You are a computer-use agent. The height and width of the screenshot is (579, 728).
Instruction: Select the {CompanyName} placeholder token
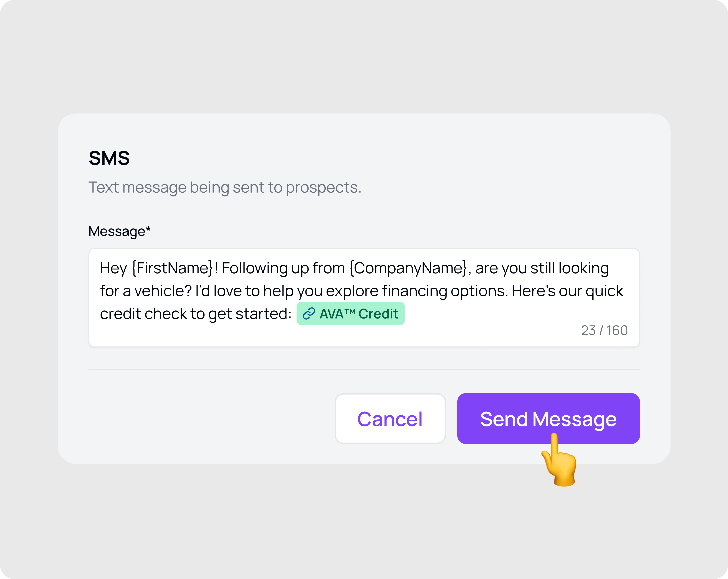coord(408,268)
